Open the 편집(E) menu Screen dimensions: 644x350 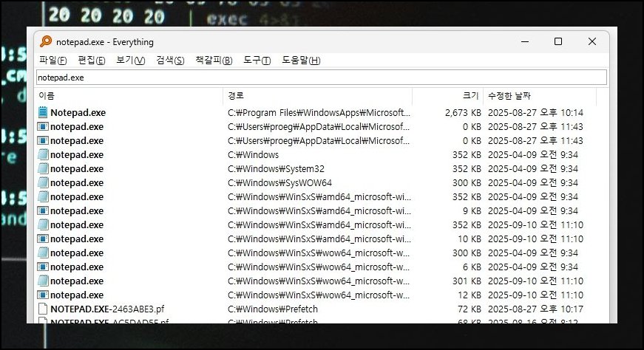click(92, 61)
